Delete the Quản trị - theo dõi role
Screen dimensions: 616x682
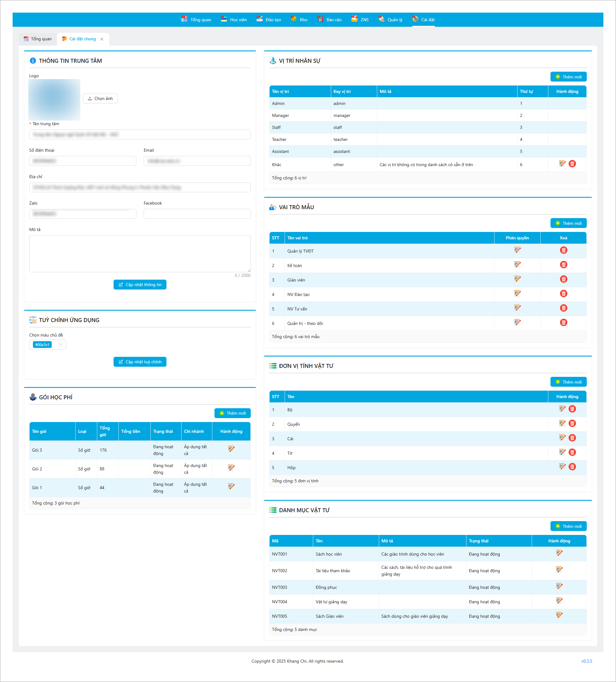coord(563,323)
